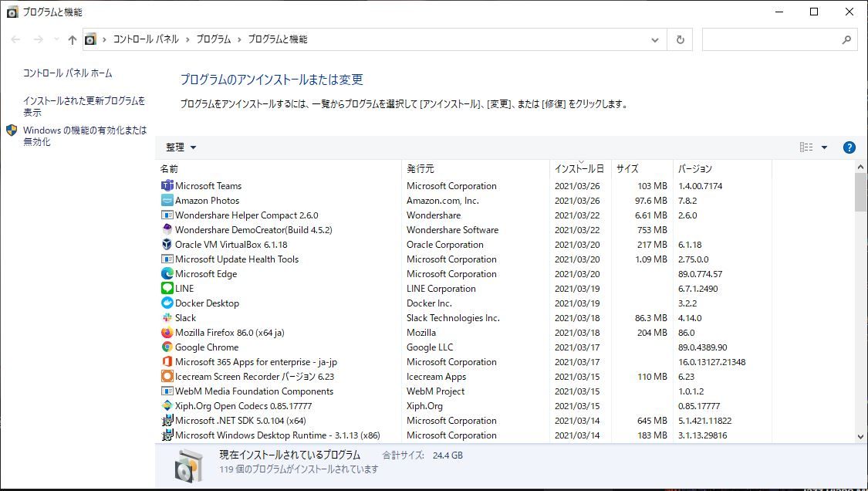Image resolution: width=868 pixels, height=491 pixels.
Task: Click the LINE app icon
Action: [x=167, y=288]
